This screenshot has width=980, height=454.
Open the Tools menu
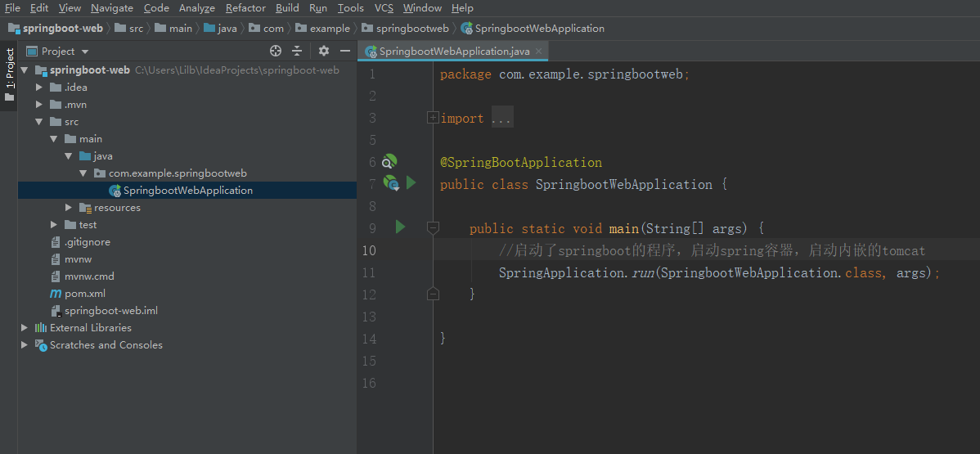(x=351, y=8)
